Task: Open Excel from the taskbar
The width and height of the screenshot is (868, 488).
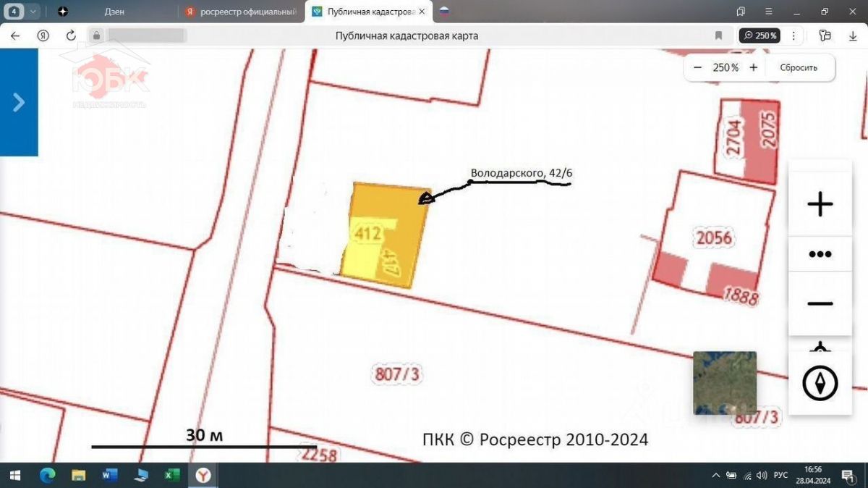Action: coord(172,475)
